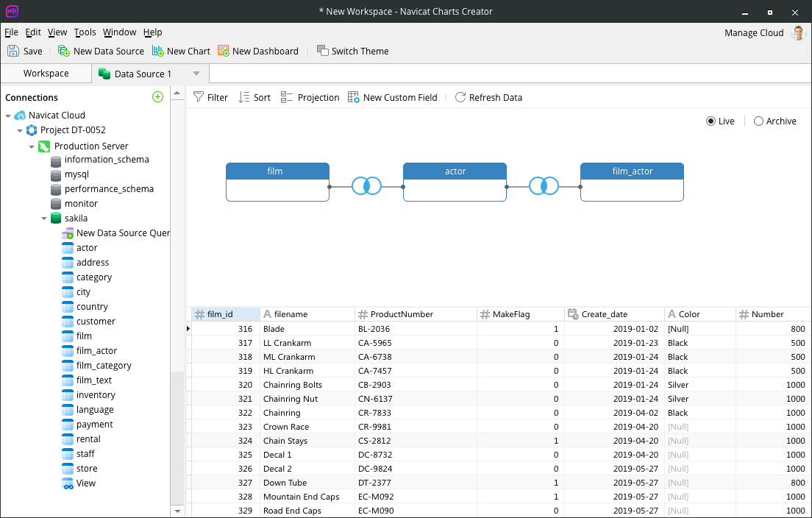The height and width of the screenshot is (518, 812).
Task: Add a new connection with green plus
Action: point(158,97)
